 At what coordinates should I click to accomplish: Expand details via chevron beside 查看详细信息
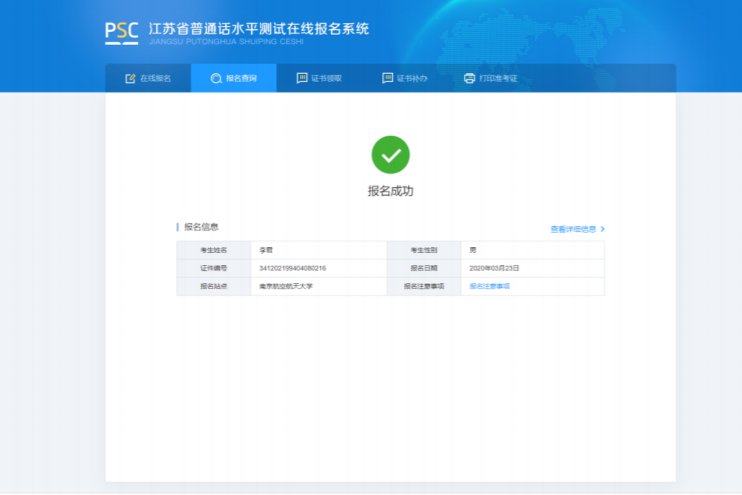point(602,229)
